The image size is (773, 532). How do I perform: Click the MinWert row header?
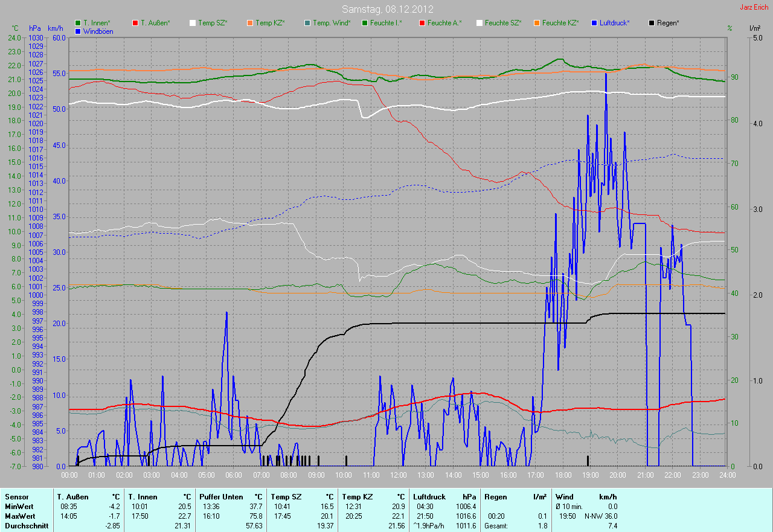[x=19, y=507]
